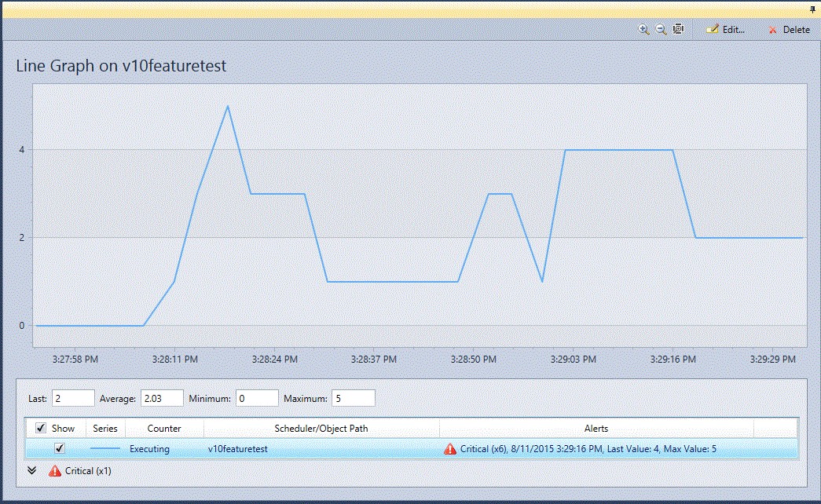Click the Critical (x1) warning icon at bottom

tap(54, 472)
